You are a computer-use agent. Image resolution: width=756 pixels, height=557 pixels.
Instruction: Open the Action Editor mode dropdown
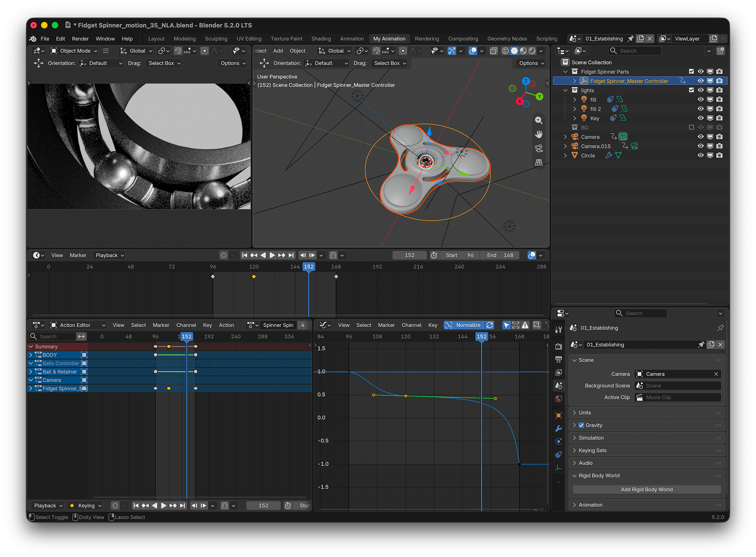(x=78, y=325)
